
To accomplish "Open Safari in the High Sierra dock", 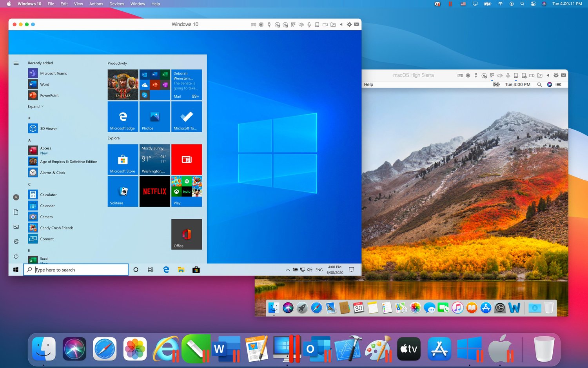I will (x=316, y=308).
